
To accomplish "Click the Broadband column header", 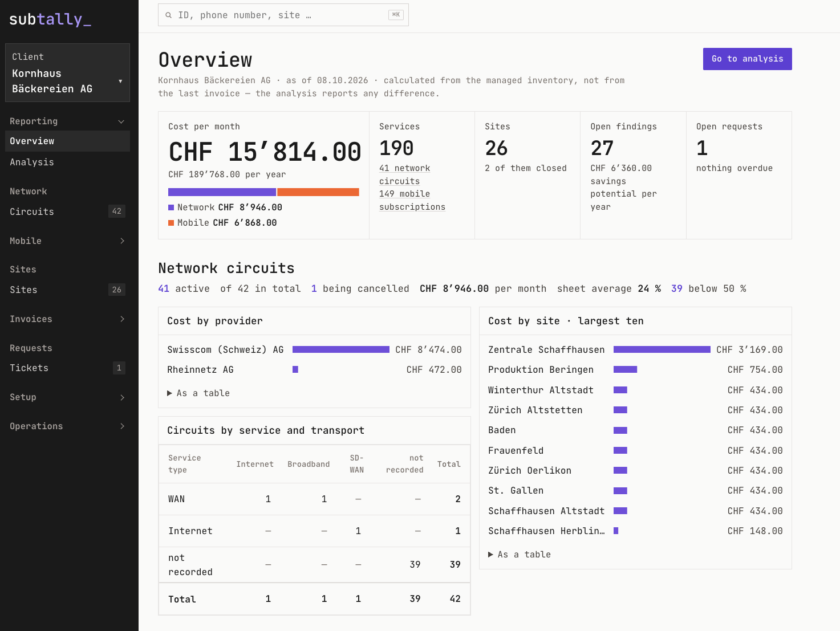I will coord(309,465).
